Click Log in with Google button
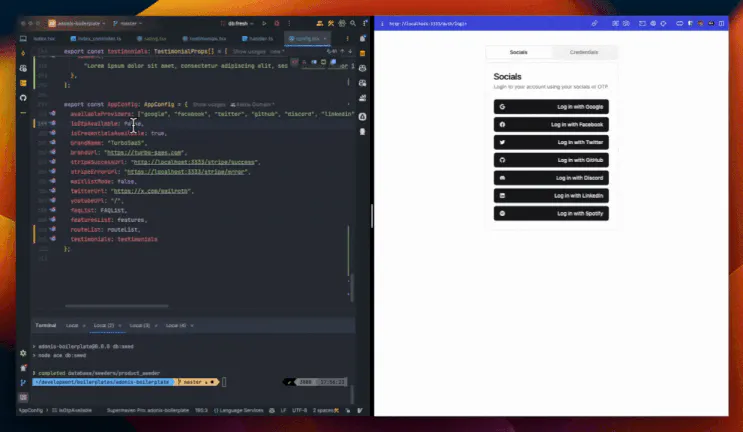The width and height of the screenshot is (743, 432). [x=551, y=107]
